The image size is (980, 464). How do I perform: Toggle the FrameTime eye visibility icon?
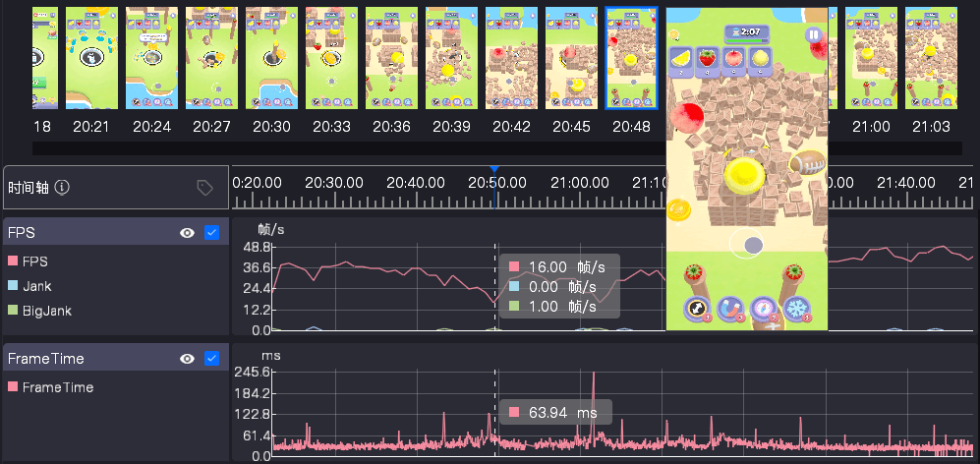[x=187, y=359]
